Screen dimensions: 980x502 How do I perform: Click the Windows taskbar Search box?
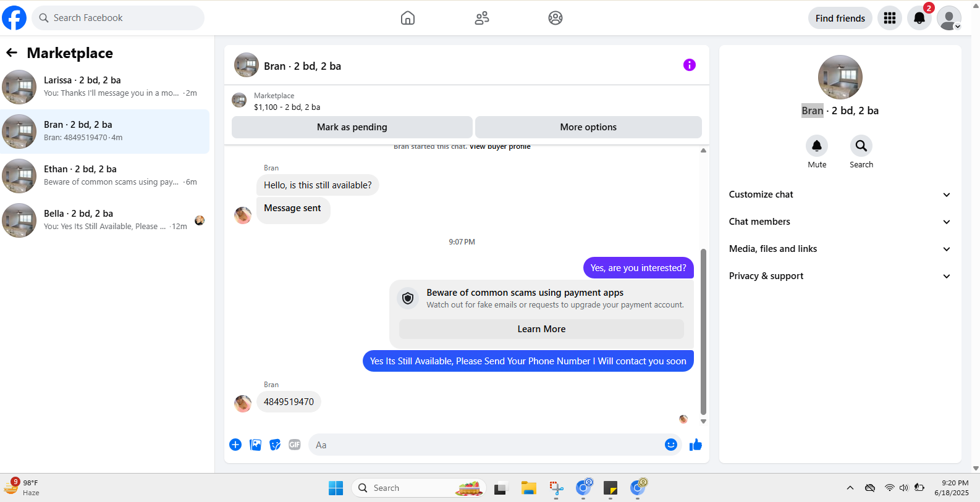[419, 488]
